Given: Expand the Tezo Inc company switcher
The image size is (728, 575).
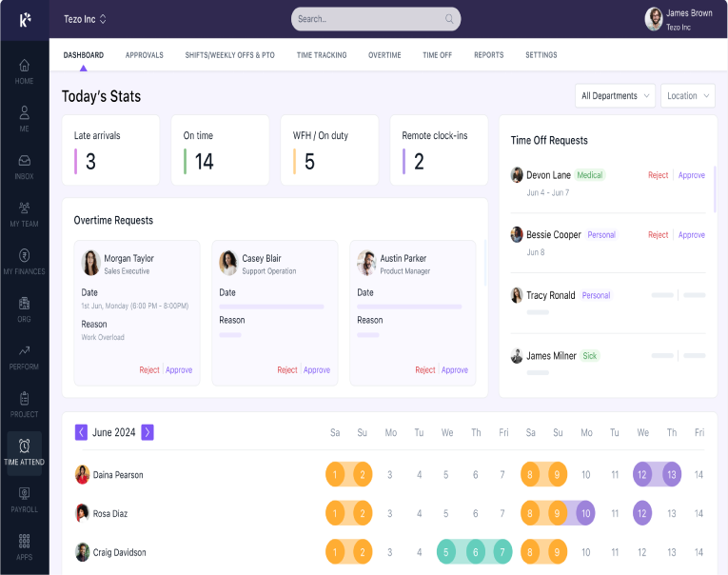Looking at the screenshot, I should 85,19.
